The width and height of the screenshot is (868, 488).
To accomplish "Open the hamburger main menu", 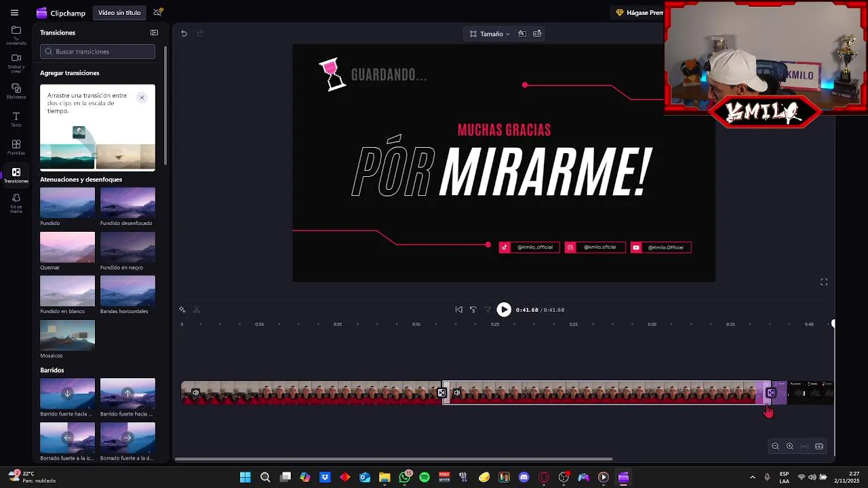I will 14,13.
